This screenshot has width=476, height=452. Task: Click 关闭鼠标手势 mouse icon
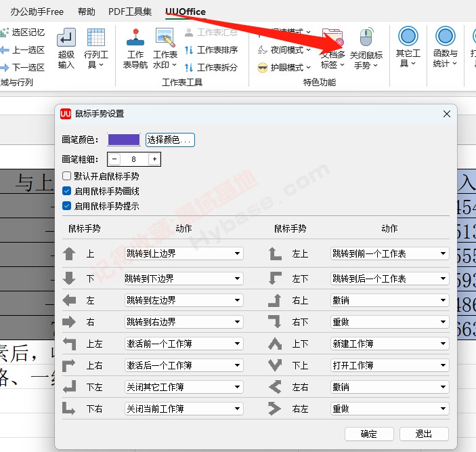tap(366, 37)
